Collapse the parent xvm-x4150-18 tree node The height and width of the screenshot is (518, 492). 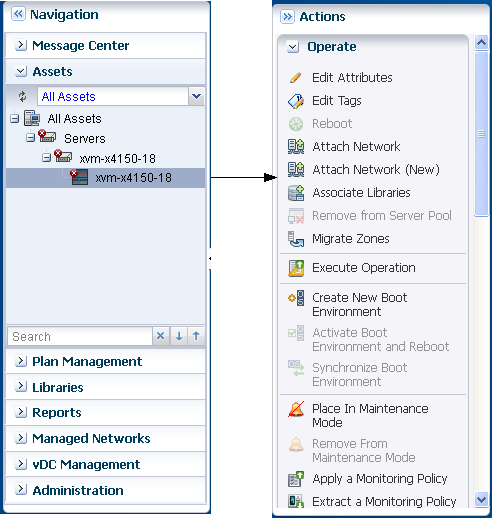[x=46, y=157]
